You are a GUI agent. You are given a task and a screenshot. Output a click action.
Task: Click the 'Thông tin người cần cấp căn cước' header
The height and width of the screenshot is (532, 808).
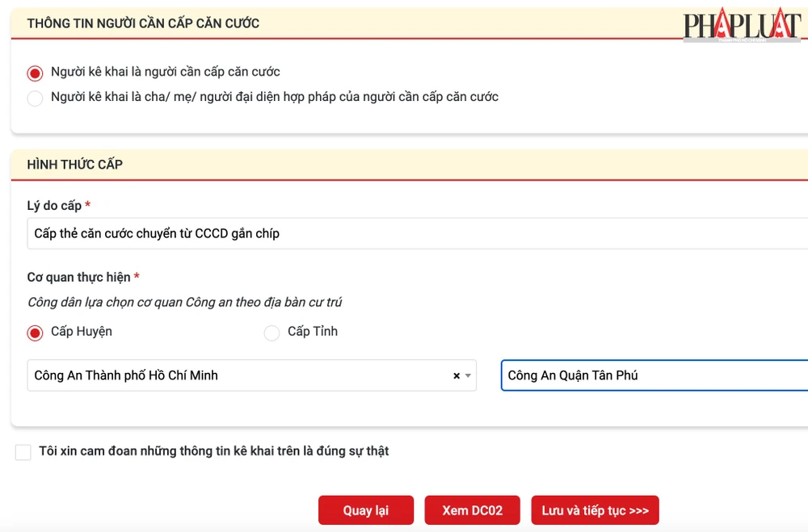[143, 23]
